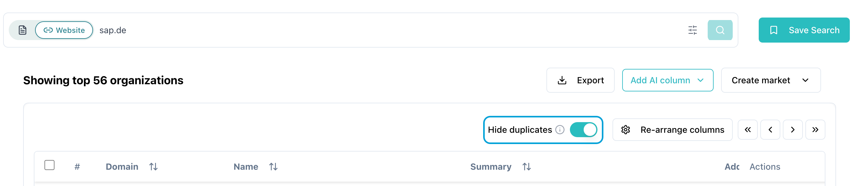The width and height of the screenshot is (868, 186).
Task: Sort by Domain column arrows
Action: pos(153,167)
